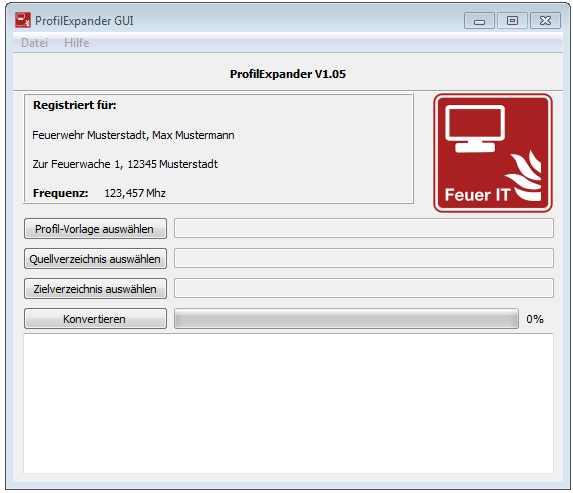This screenshot has height=493, width=573.
Task: Click Quellverzeichnis auswählen button
Action: tap(95, 259)
